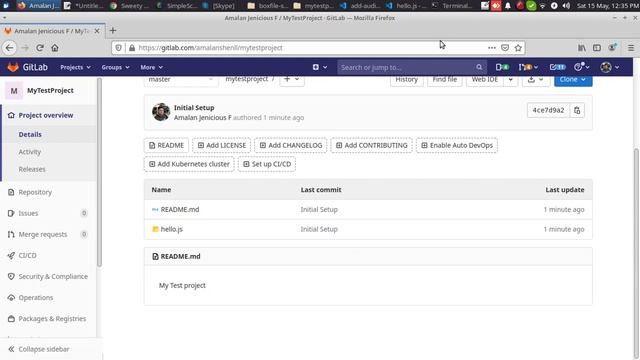640x360 pixels.
Task: Open the To-Do list icon in navbar
Action: click(557, 67)
